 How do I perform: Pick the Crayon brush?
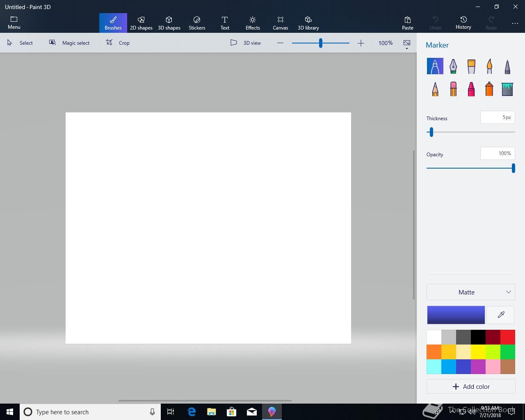click(471, 89)
